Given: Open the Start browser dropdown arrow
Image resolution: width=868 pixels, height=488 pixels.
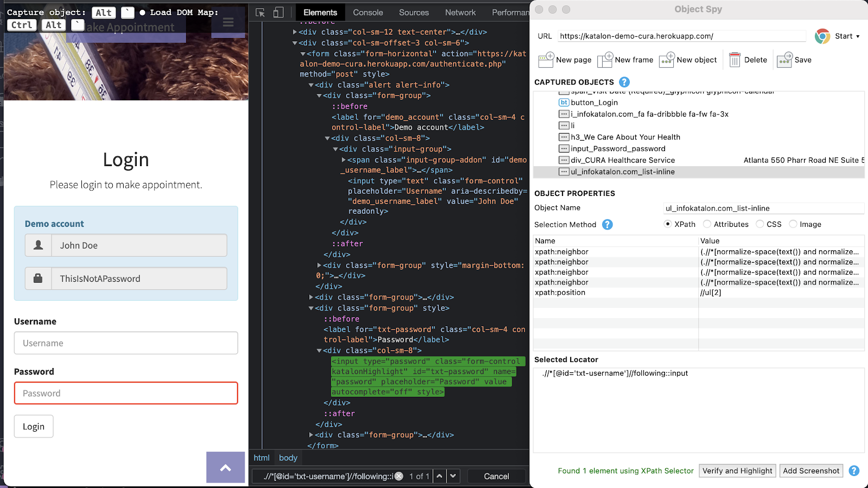Looking at the screenshot, I should (x=858, y=36).
